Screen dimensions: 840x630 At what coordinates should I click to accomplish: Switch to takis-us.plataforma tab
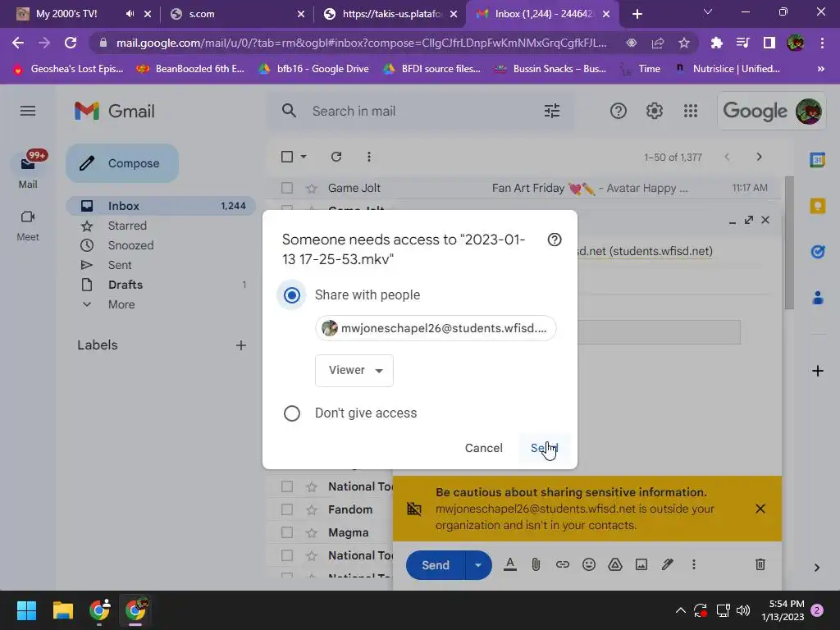tap(391, 14)
